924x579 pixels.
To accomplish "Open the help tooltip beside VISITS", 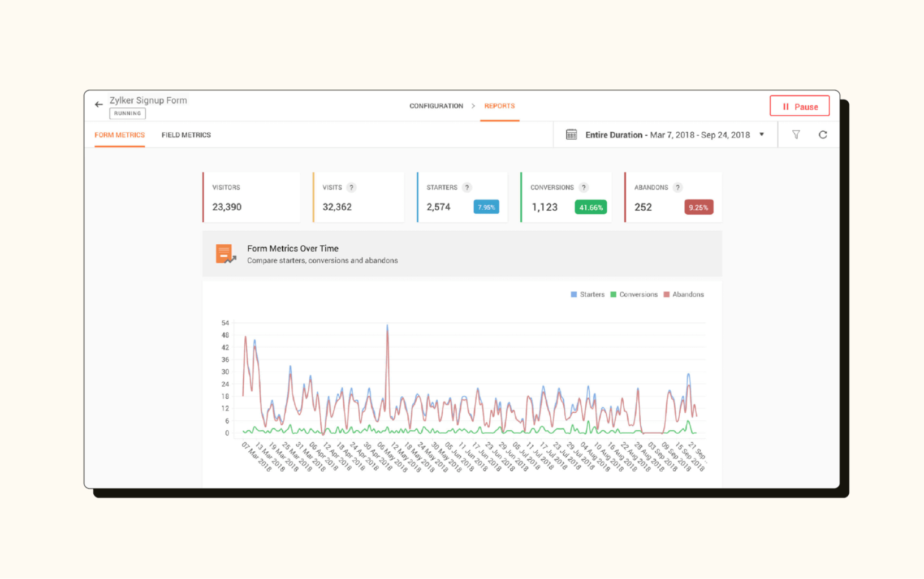I will 352,187.
